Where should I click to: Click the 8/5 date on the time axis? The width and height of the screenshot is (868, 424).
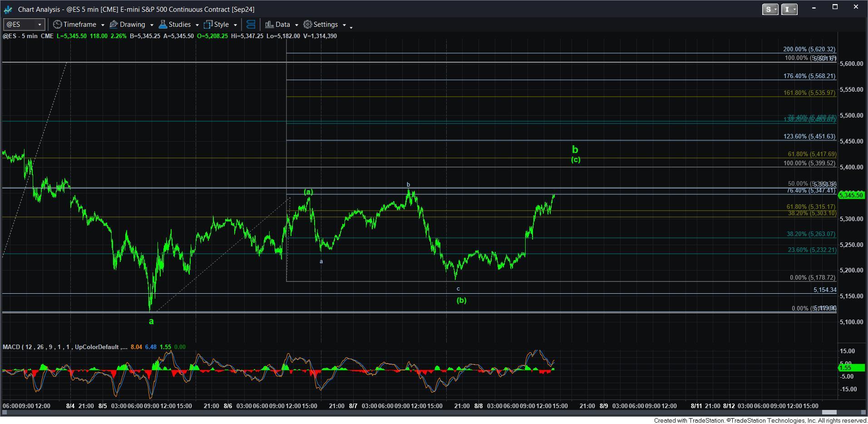coord(103,406)
